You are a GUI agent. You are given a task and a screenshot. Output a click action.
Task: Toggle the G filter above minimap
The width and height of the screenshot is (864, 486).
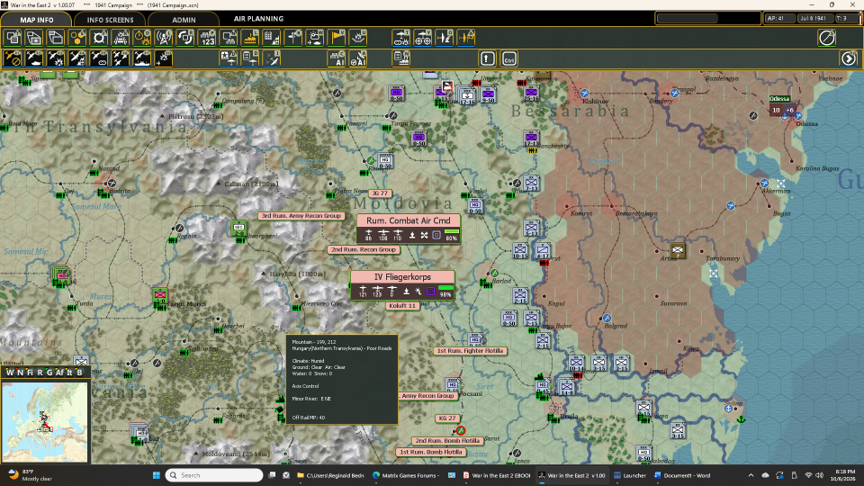(x=49, y=372)
